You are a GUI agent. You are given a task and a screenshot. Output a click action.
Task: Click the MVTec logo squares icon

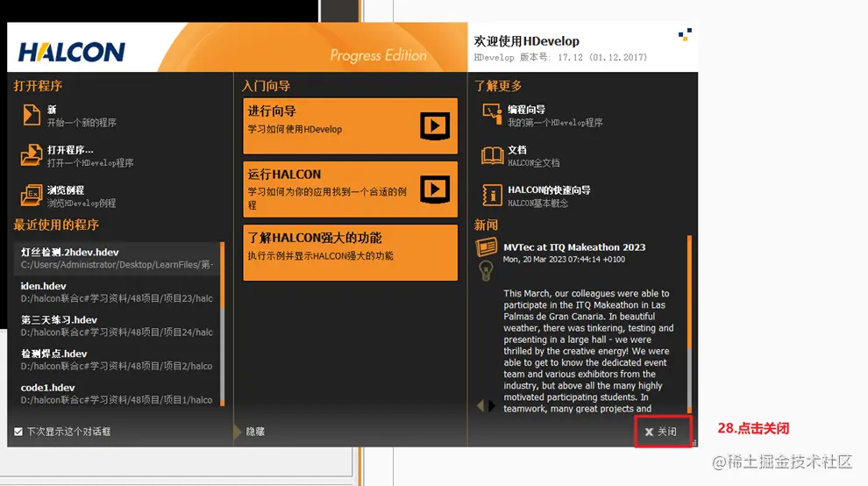click(x=685, y=35)
